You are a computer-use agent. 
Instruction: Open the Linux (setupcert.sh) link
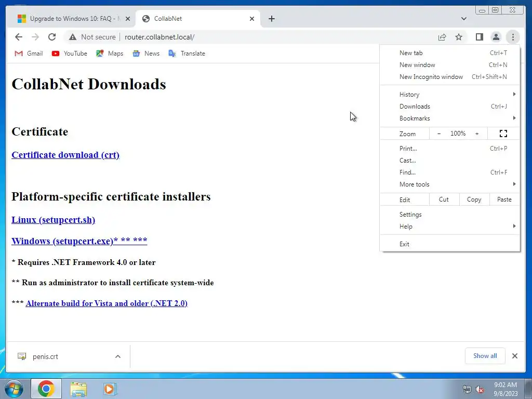pos(54,220)
